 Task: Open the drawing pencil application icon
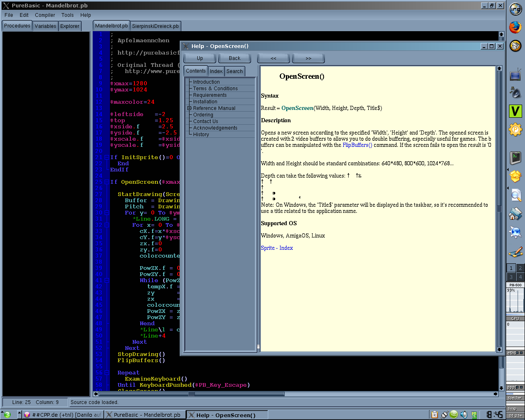[x=515, y=252]
